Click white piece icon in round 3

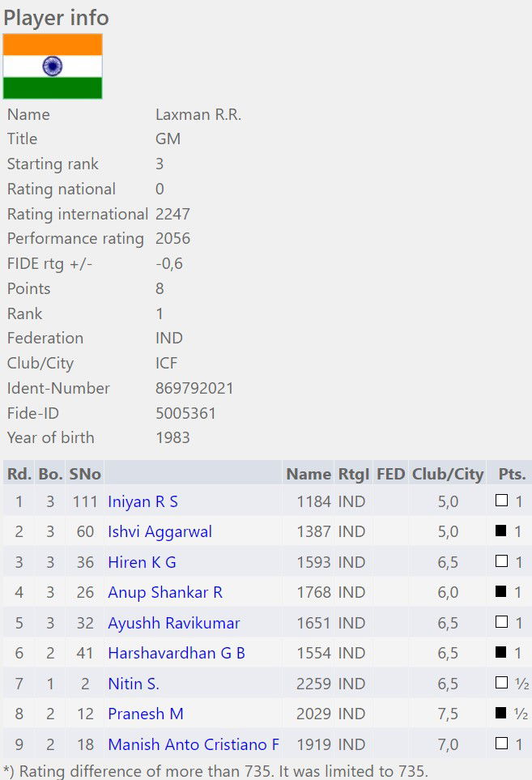(x=501, y=562)
